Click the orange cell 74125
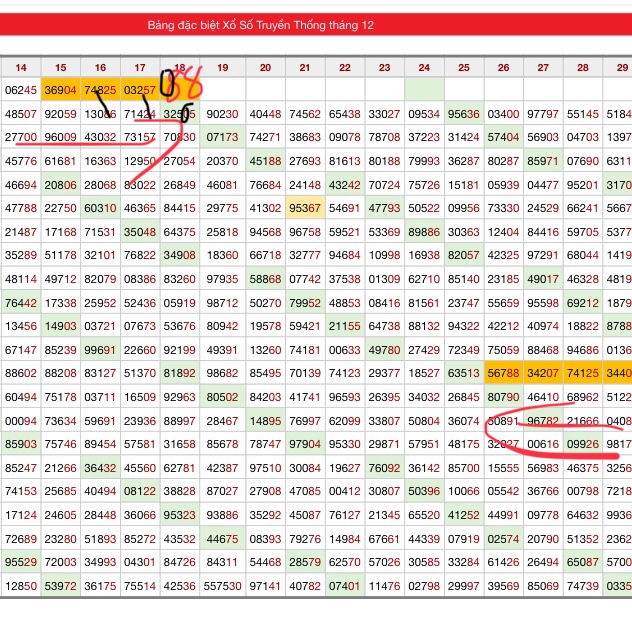The width and height of the screenshot is (632, 636). tap(582, 373)
